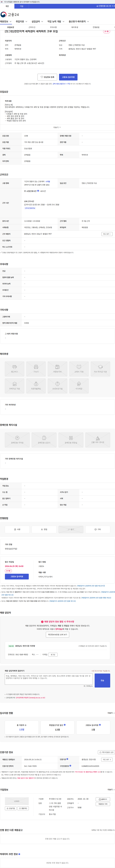The width and height of the screenshot is (115, 868).
Task: Click the 서류 screening step
Action: coord(17,529)
